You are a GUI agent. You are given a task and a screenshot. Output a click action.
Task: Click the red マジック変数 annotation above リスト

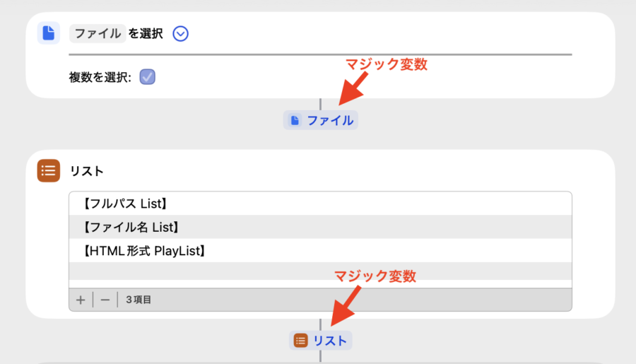pyautogui.click(x=375, y=276)
